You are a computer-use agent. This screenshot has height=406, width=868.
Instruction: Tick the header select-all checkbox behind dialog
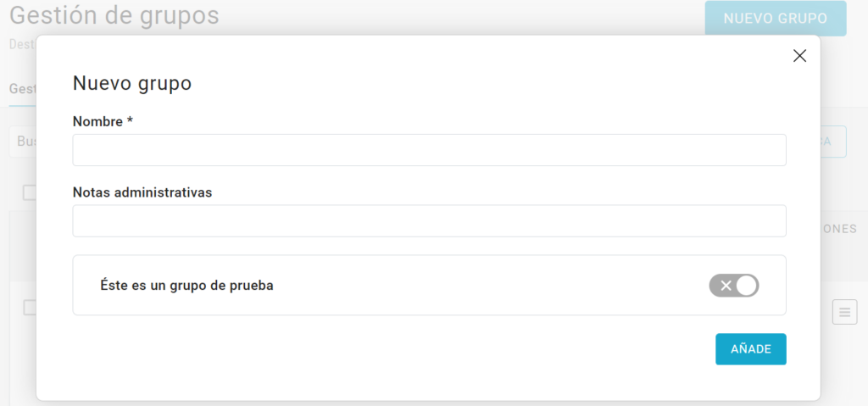30,192
